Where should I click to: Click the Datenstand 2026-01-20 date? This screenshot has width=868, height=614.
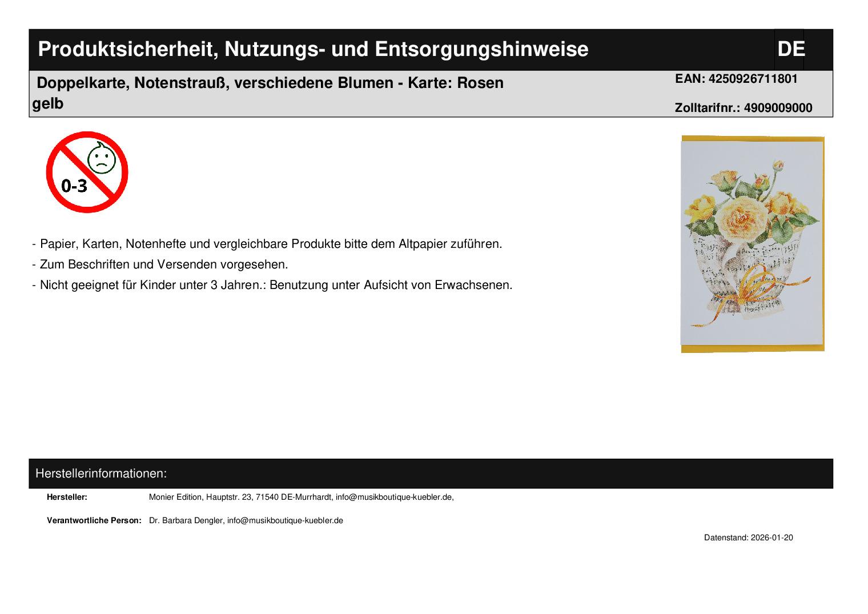748,537
